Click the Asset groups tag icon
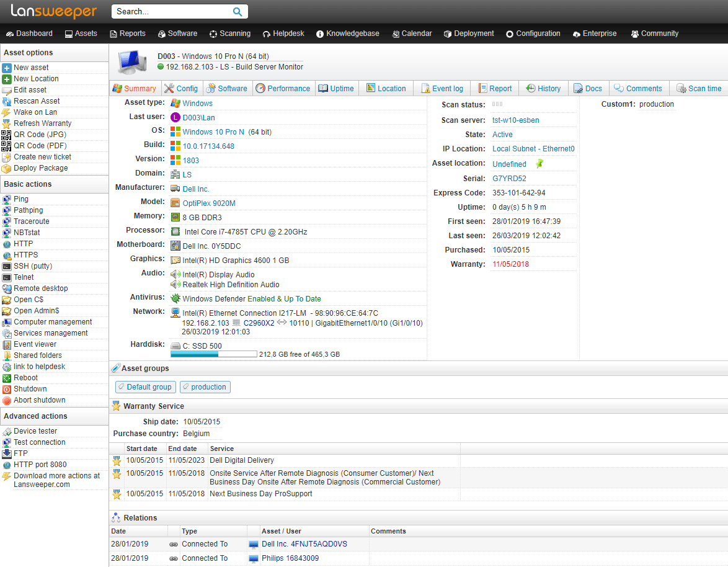Viewport: 728px width, 567px height. [115, 368]
